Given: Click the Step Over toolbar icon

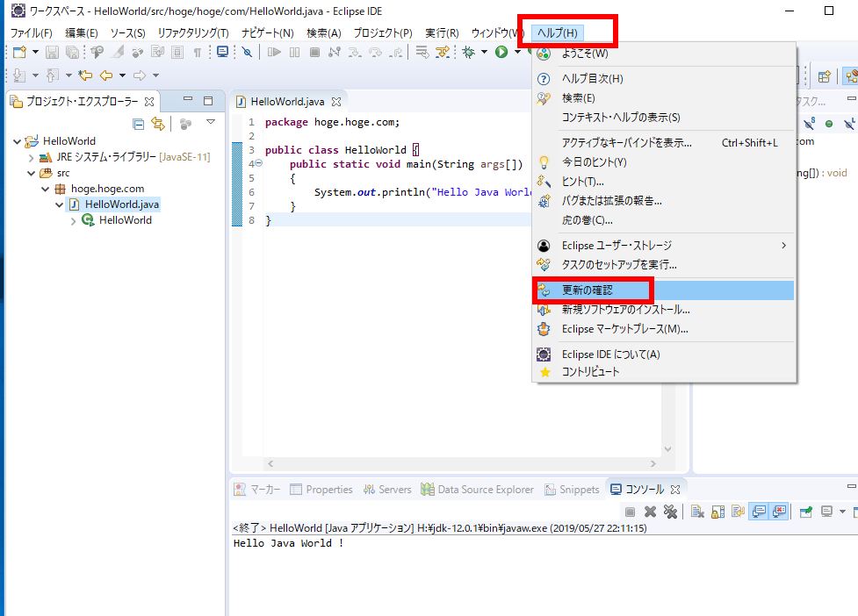Looking at the screenshot, I should (x=375, y=52).
